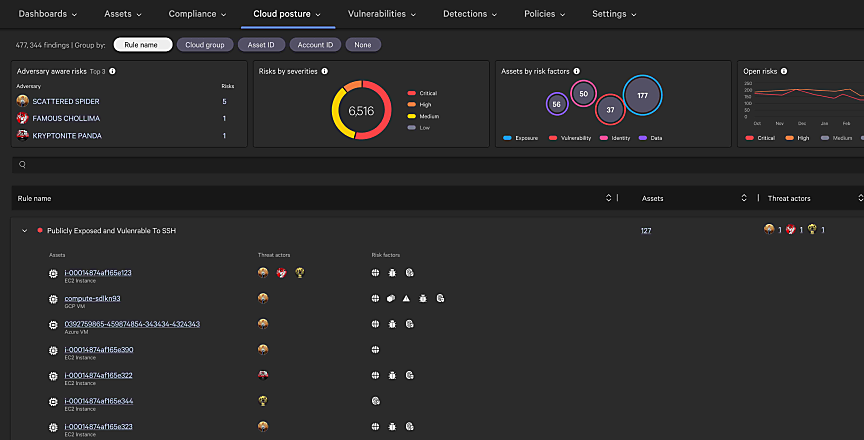Click the info icon by Assets by risk factors

(577, 71)
